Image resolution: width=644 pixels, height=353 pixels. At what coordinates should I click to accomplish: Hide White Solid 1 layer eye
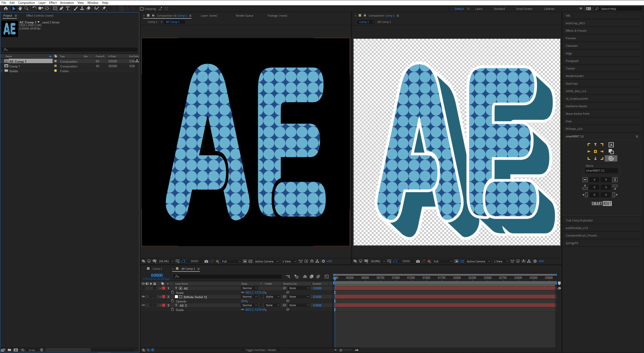143,297
